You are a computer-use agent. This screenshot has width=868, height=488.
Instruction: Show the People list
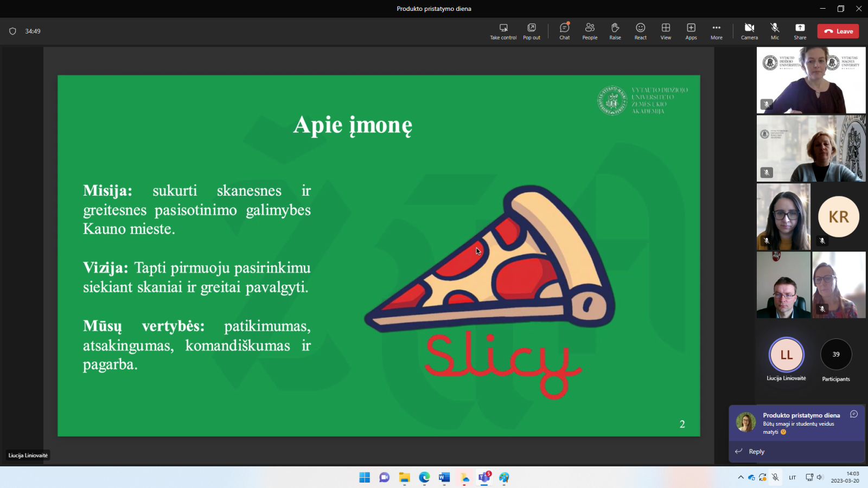(x=590, y=31)
